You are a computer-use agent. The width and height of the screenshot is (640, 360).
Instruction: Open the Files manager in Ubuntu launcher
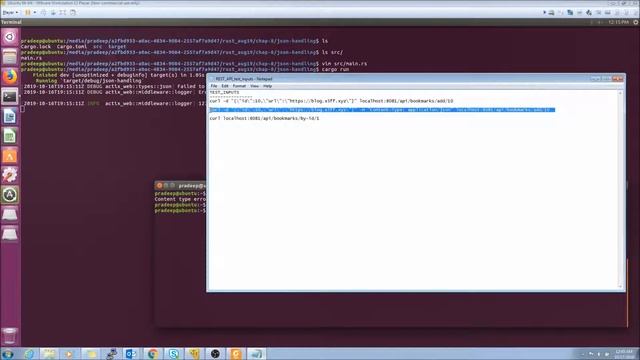10,57
